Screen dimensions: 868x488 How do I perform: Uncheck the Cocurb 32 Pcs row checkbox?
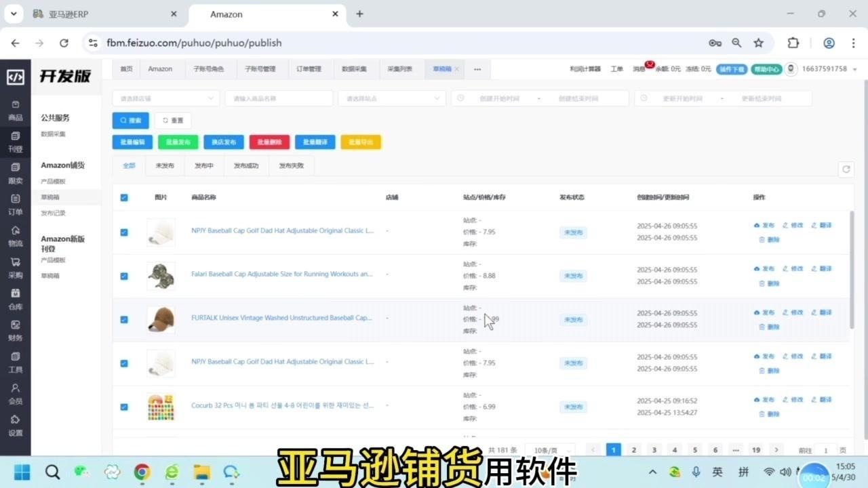pyautogui.click(x=124, y=407)
